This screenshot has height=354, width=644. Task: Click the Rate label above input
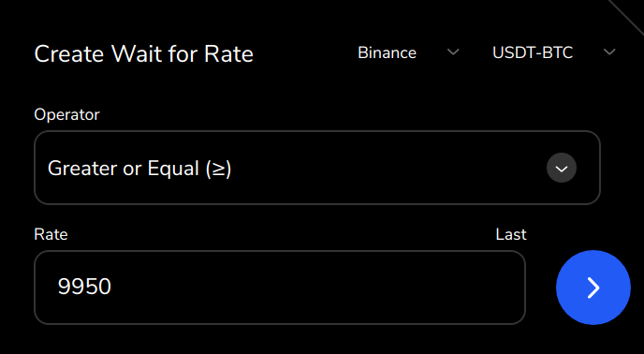(x=51, y=234)
